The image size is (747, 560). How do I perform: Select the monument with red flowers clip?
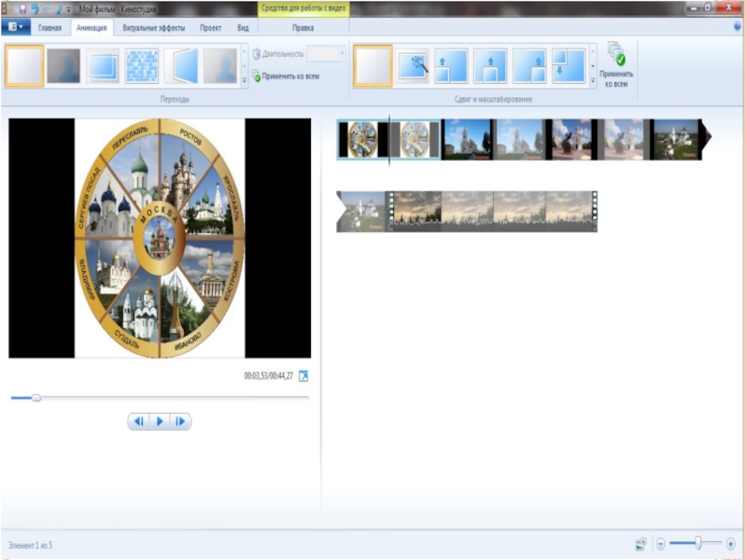pos(571,139)
